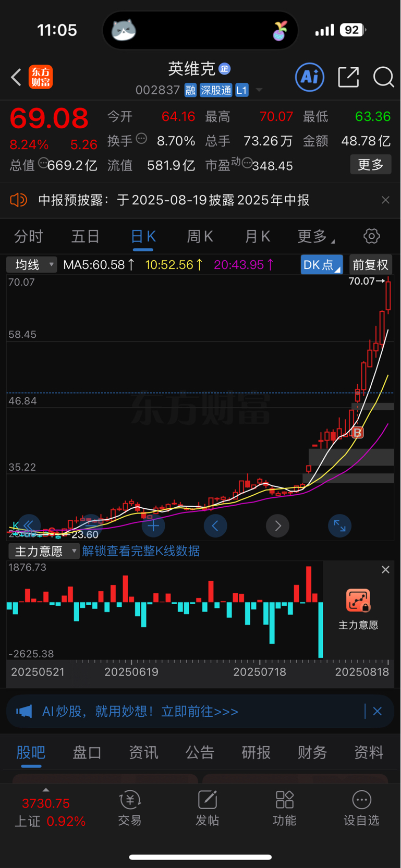Screen dimensions: 401x868
Task: Zoom in chart with plus icon
Action: click(153, 526)
